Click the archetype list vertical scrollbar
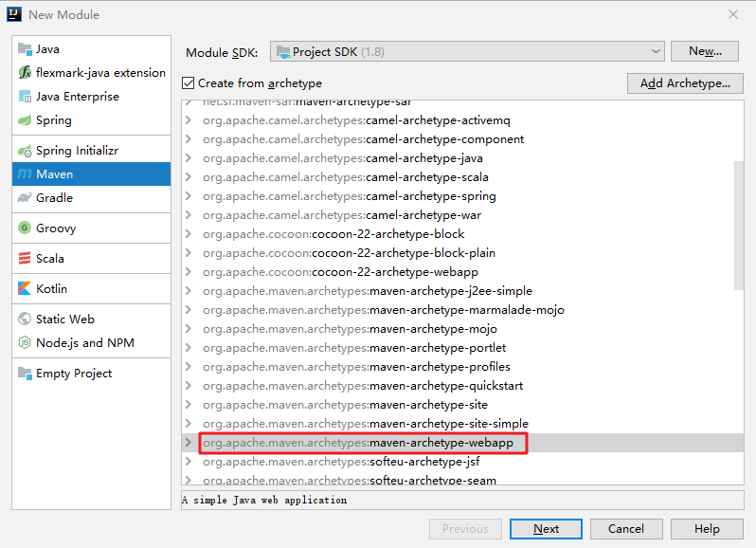This screenshot has width=756, height=548. [x=739, y=226]
